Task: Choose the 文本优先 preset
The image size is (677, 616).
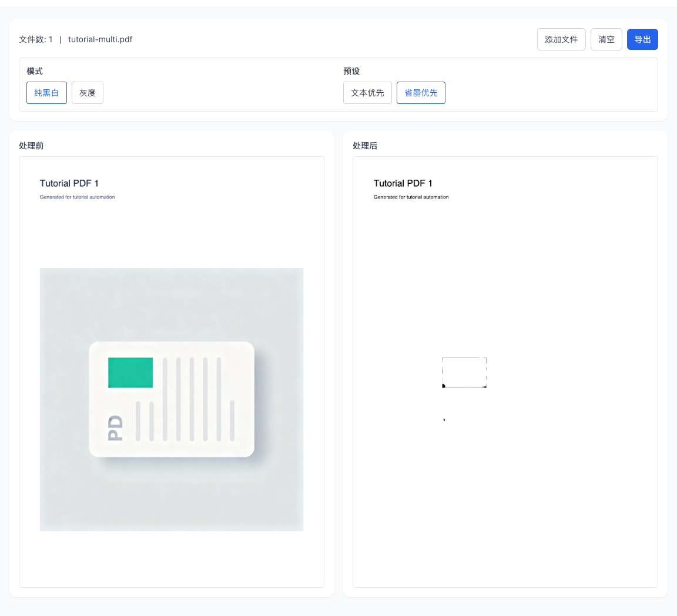Action: coord(367,93)
